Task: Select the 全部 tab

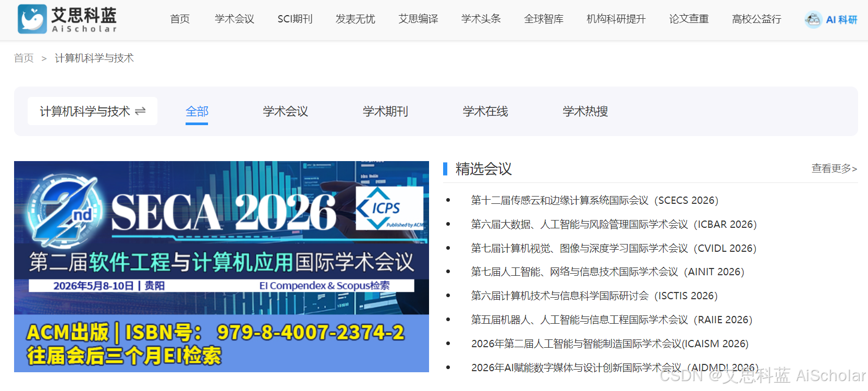Action: pos(197,112)
